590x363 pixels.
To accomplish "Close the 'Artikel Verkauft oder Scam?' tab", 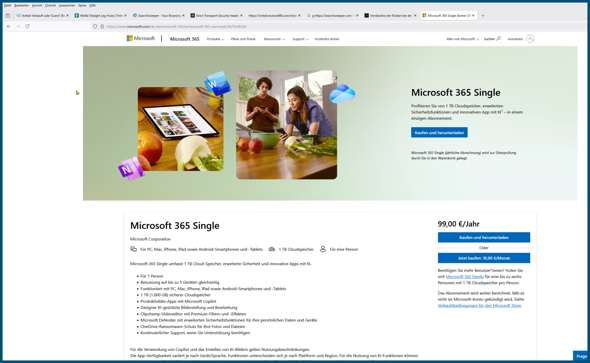I will point(67,15).
